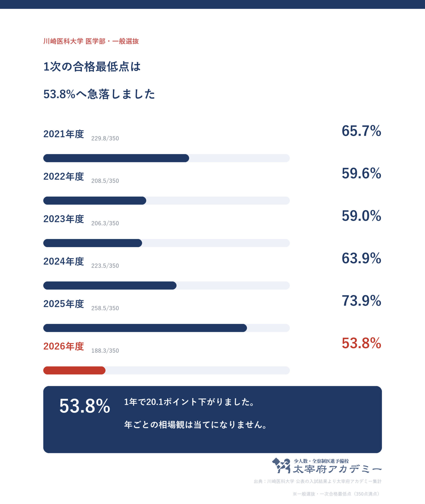The height and width of the screenshot is (504, 425).
Task: Click the large white 53.8% in banner
Action: [x=85, y=406]
